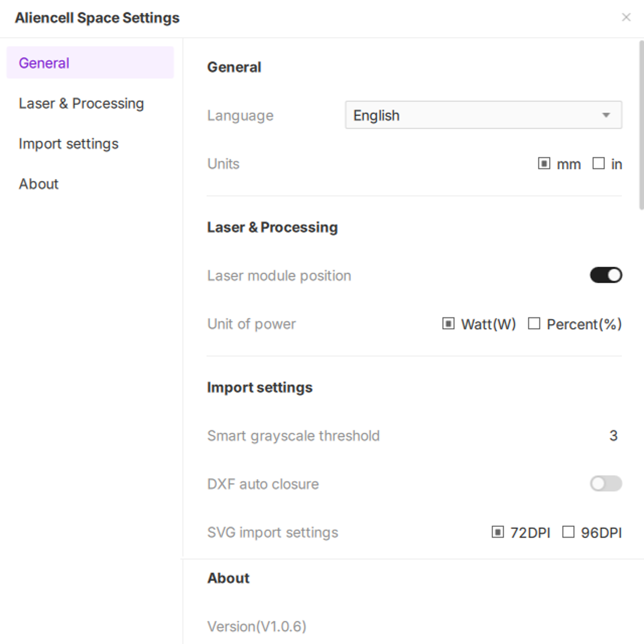Go to Import settings in sidebar
Viewport: 644px width, 644px height.
[x=68, y=144]
